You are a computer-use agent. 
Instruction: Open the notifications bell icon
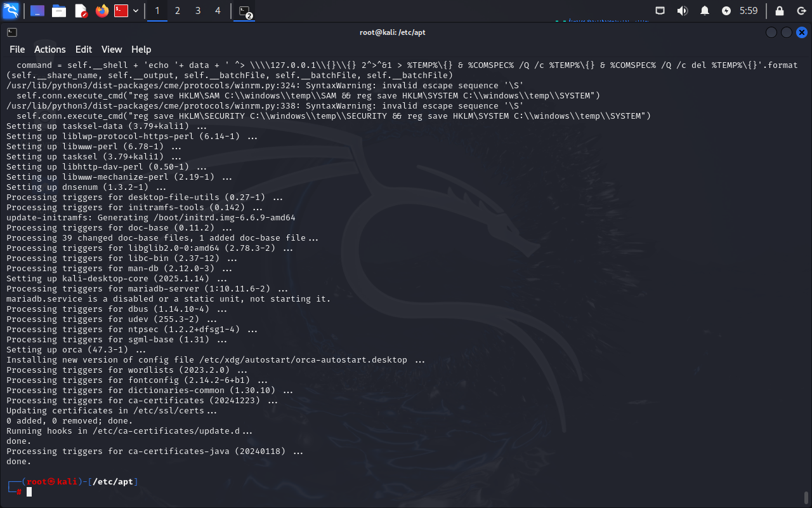click(705, 11)
